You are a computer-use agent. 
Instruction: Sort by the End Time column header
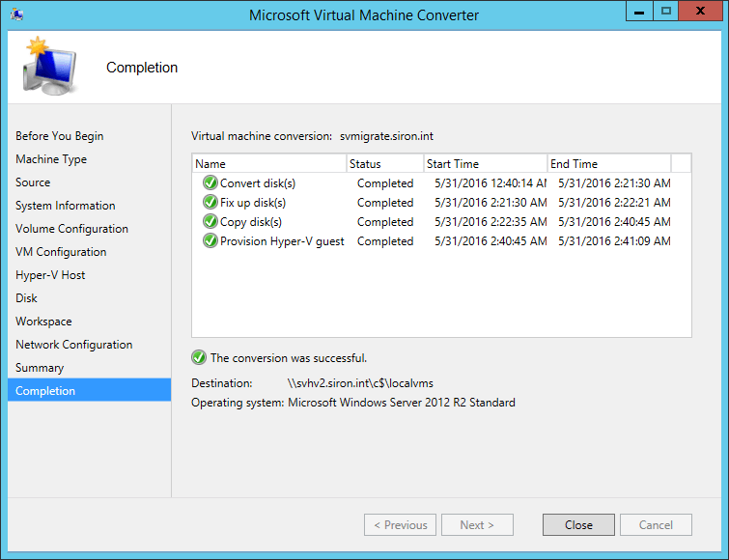609,163
